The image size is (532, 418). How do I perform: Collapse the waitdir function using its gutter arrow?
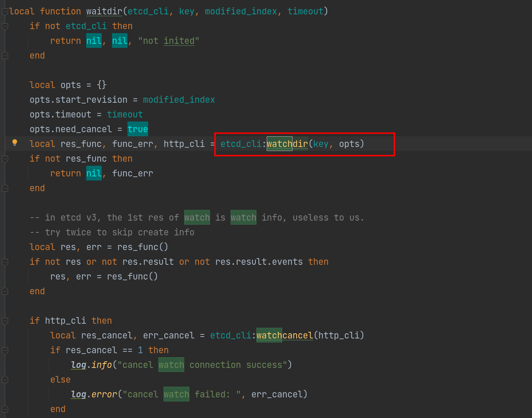(x=5, y=11)
